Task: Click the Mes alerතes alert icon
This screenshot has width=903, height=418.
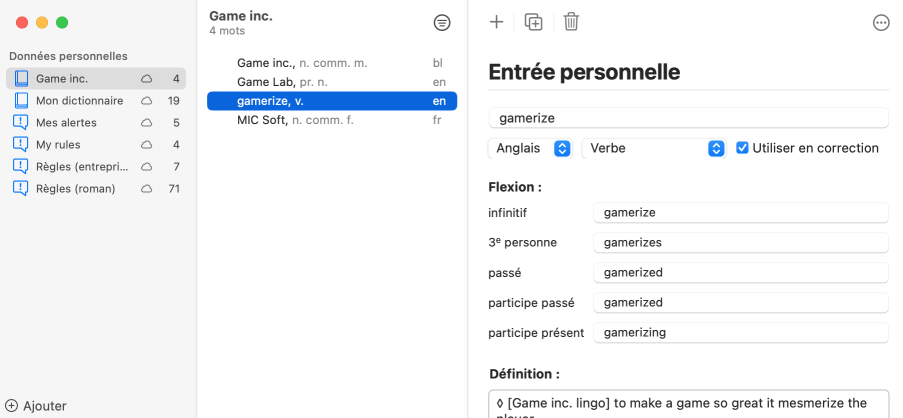Action: (21, 123)
